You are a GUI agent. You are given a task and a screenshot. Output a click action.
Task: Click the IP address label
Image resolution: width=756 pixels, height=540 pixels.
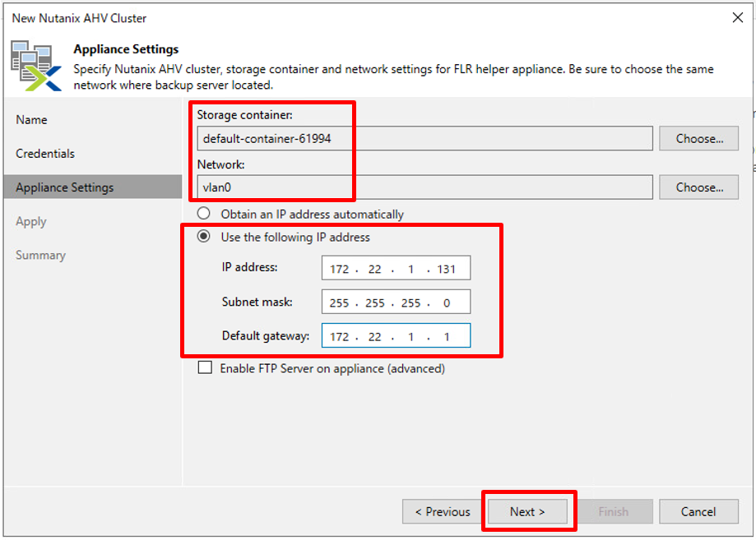pos(249,267)
